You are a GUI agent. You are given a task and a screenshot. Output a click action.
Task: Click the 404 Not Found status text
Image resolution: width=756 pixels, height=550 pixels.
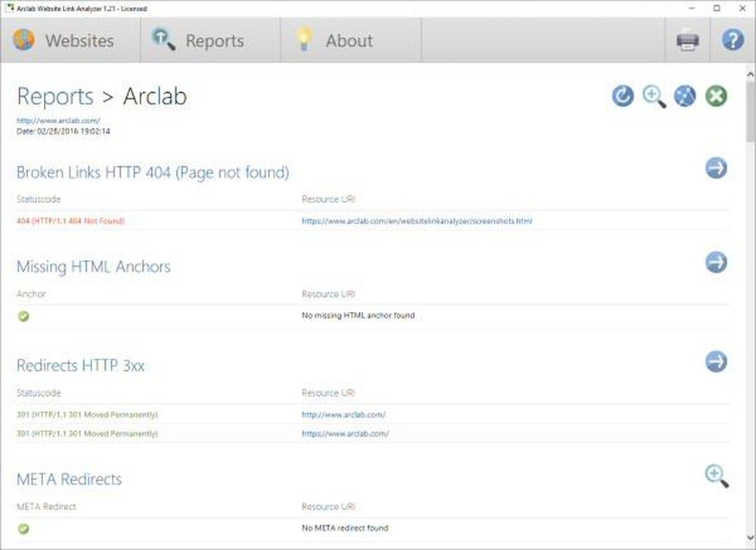pos(70,221)
